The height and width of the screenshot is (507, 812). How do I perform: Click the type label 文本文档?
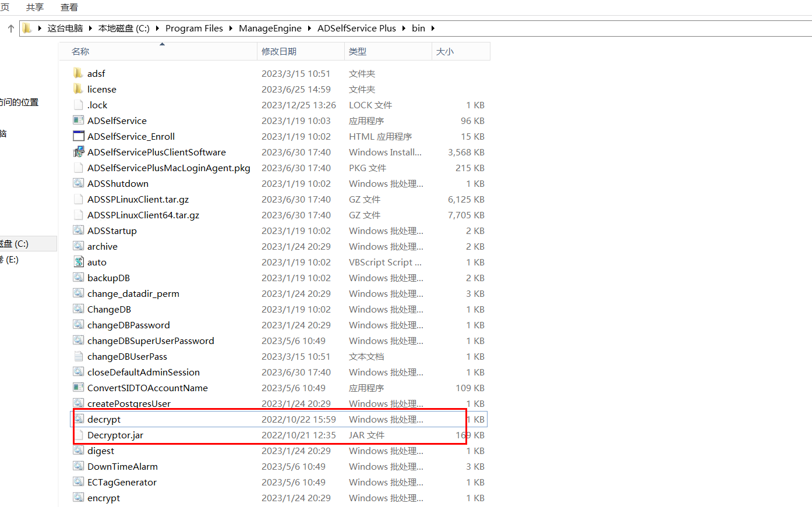366,356
